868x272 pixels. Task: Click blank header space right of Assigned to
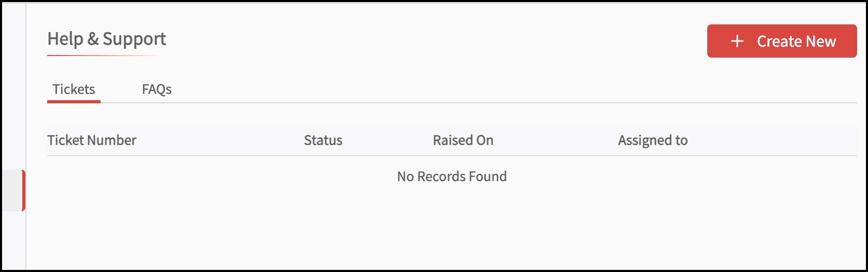pos(773,140)
